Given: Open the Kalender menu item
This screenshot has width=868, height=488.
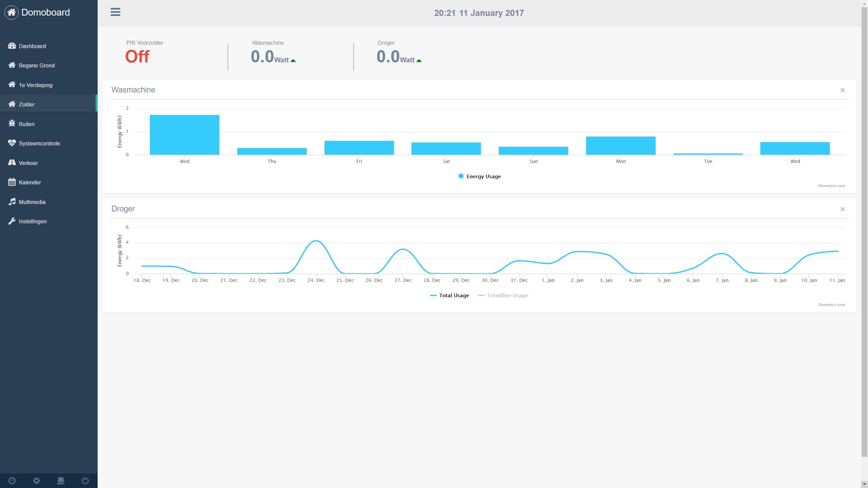Looking at the screenshot, I should point(48,182).
